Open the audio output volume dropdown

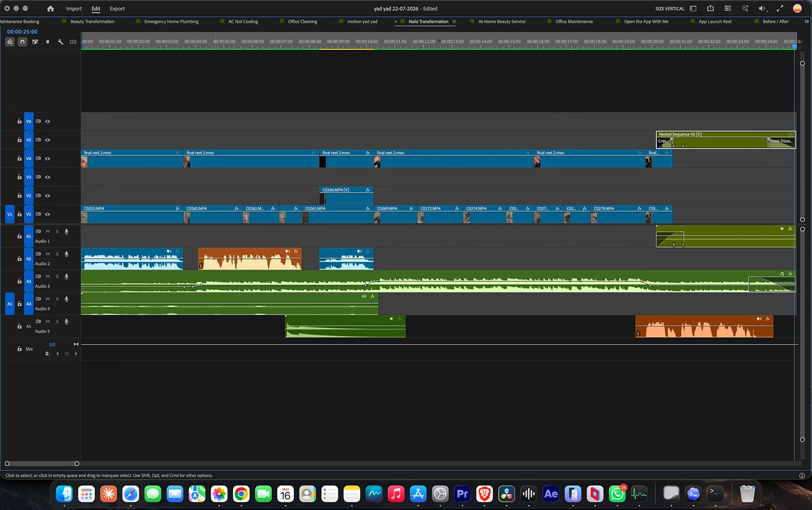(x=763, y=9)
